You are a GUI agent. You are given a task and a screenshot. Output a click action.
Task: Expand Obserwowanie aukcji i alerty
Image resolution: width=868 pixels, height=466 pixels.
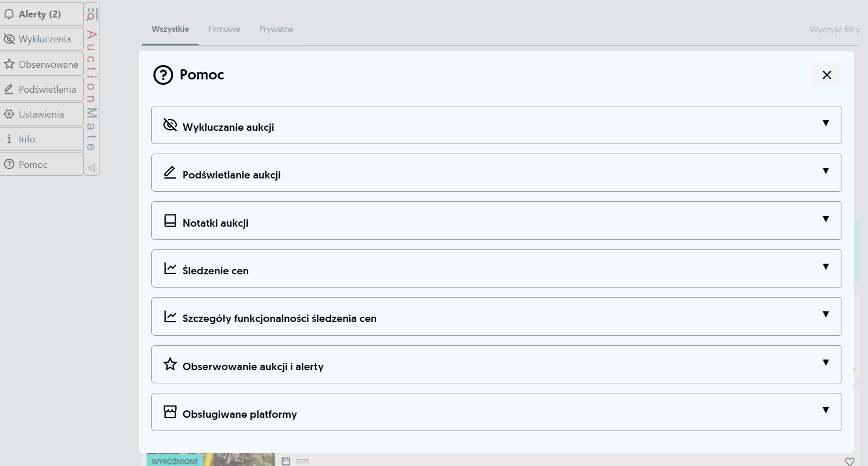pos(825,363)
